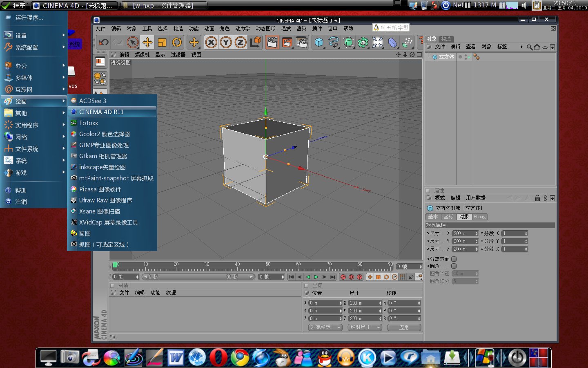This screenshot has width=588, height=368.
Task: Open the spline tools icon
Action: [x=334, y=42]
